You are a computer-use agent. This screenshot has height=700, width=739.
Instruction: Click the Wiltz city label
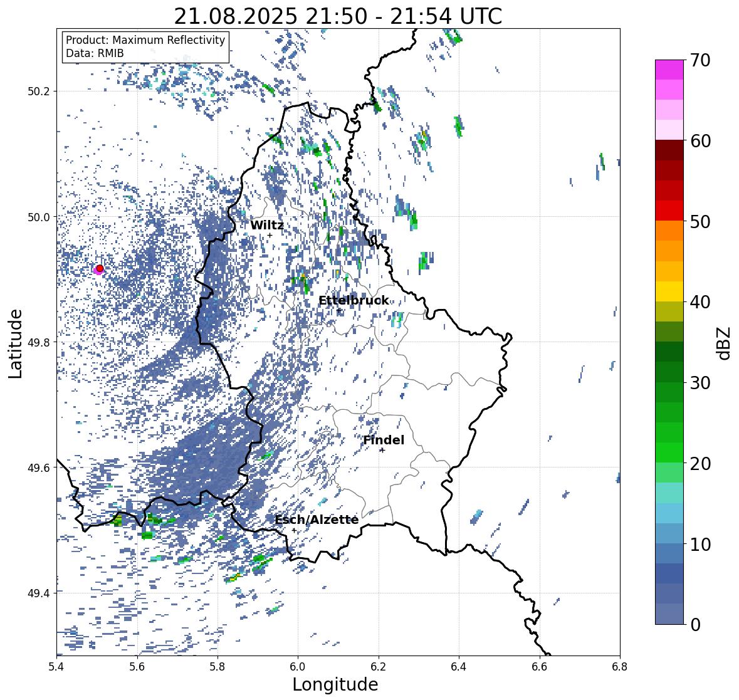pyautogui.click(x=267, y=225)
